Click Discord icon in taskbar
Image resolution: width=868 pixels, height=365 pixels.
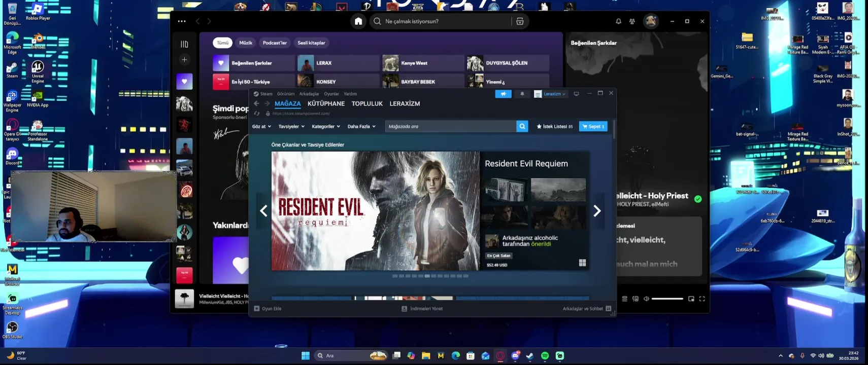pyautogui.click(x=515, y=356)
